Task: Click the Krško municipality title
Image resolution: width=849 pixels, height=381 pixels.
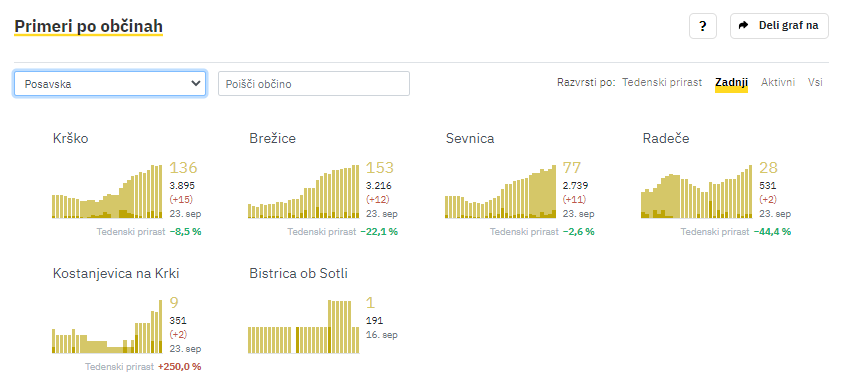Action: pos(70,139)
